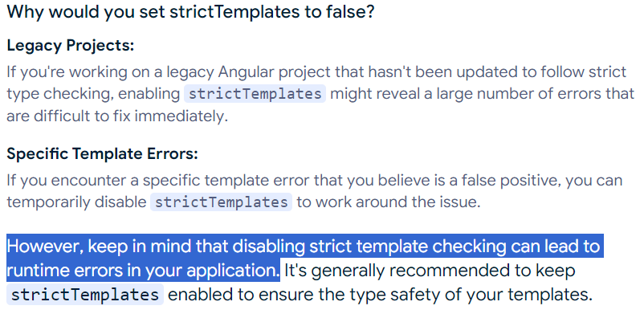
Task: Click "runtime errors" in the highlighted selection
Action: [56, 271]
